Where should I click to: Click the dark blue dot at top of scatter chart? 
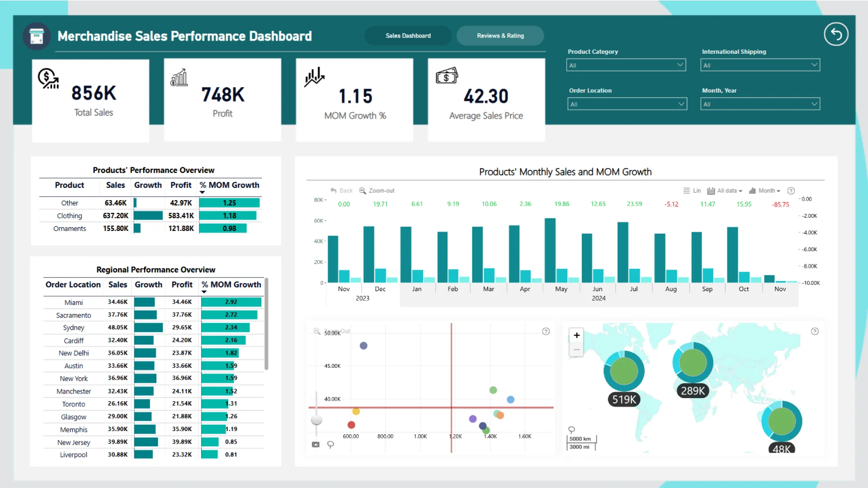point(363,346)
